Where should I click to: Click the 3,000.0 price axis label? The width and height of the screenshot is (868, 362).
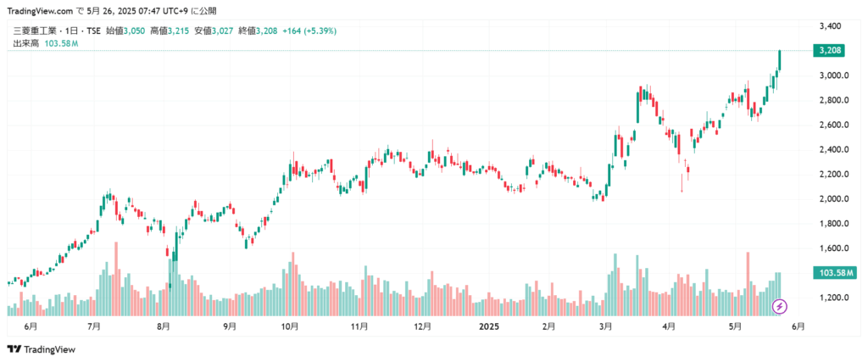click(833, 75)
